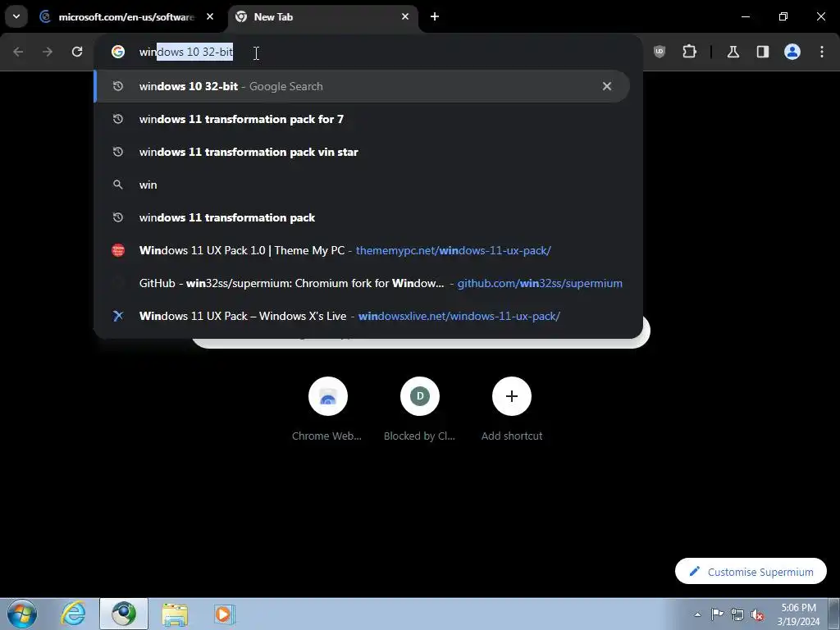Open thememypc.net Windows 11 UX Pack suggestion

click(362, 250)
